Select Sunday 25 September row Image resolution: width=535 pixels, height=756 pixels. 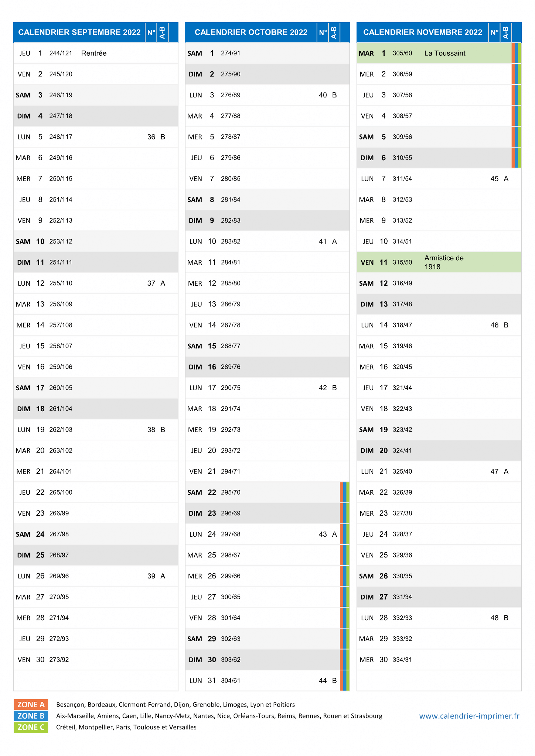click(x=96, y=555)
